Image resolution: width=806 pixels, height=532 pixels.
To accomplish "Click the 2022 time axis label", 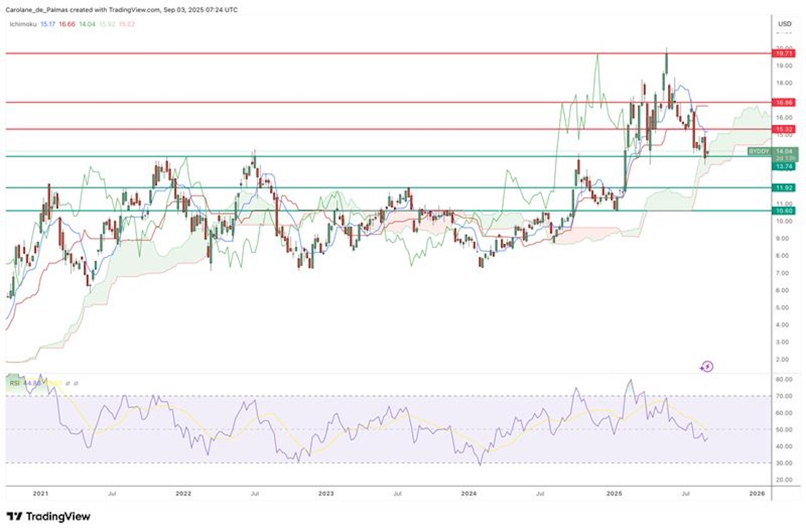I will pyautogui.click(x=184, y=494).
